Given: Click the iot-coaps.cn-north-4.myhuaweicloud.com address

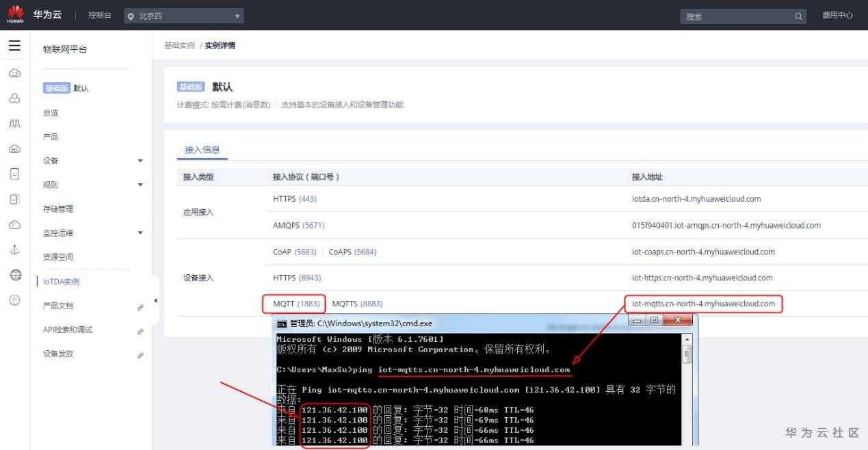Looking at the screenshot, I should [703, 252].
